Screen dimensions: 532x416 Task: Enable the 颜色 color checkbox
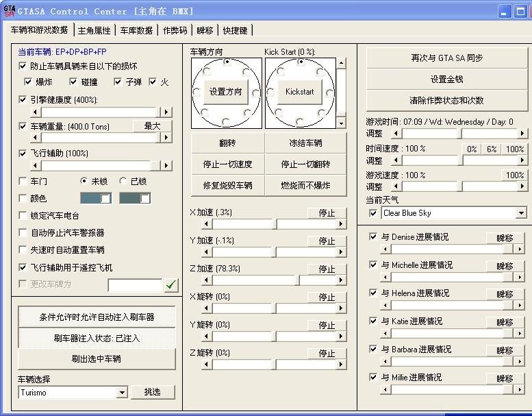(x=23, y=198)
